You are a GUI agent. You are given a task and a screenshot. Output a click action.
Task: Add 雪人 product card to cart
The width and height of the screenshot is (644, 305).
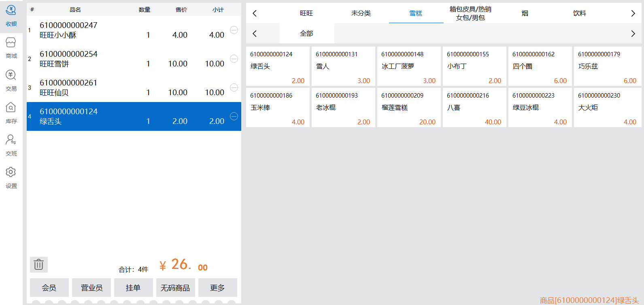click(343, 66)
